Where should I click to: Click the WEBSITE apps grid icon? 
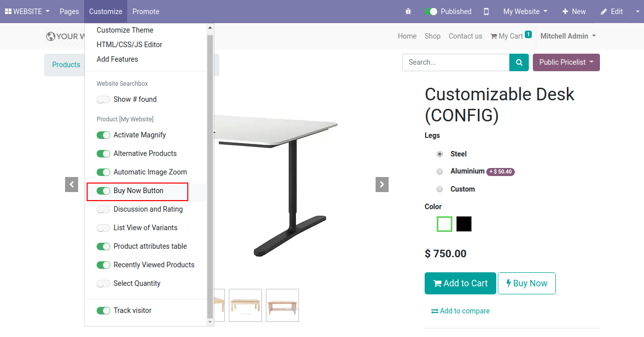8,12
